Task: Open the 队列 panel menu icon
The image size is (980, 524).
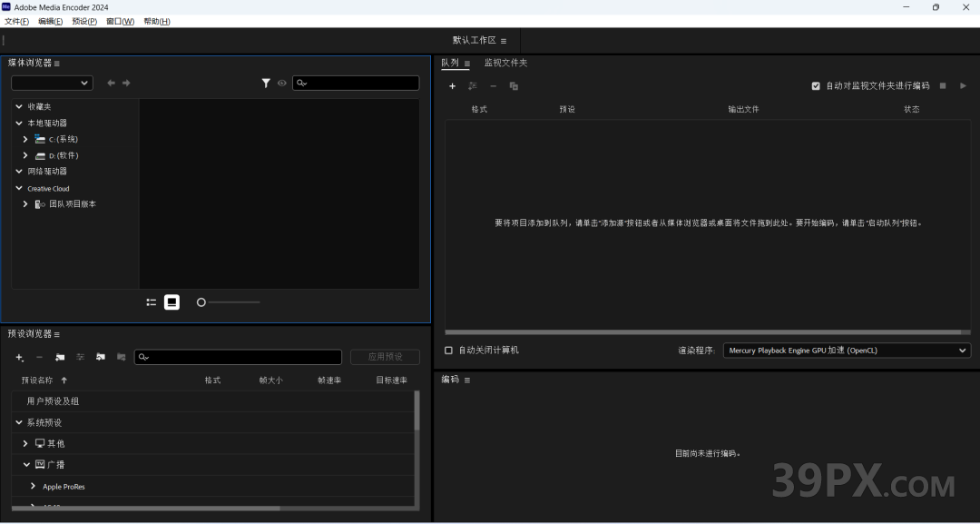Action: pos(467,64)
